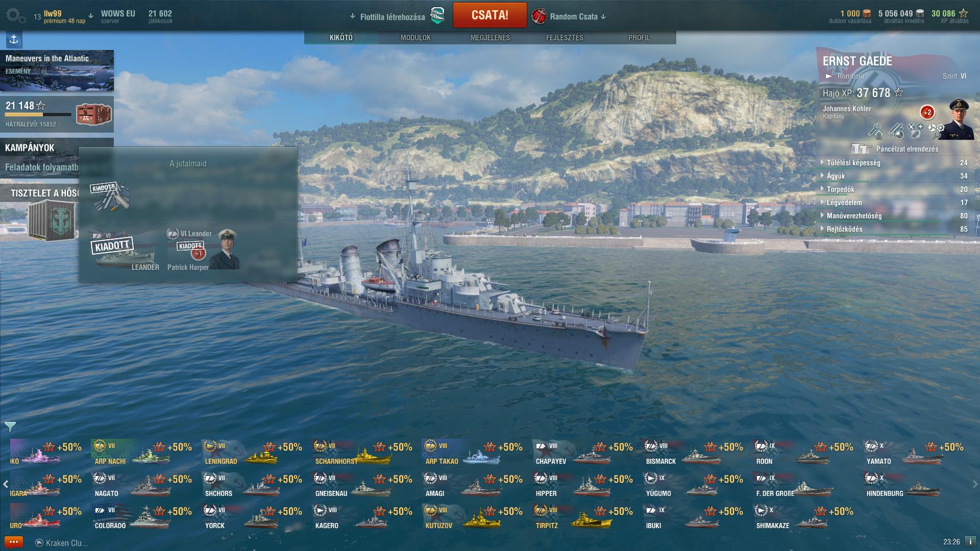Screen dimensions: 980x551
Task: Click the Flottilla division emblem icon
Action: 437,16
